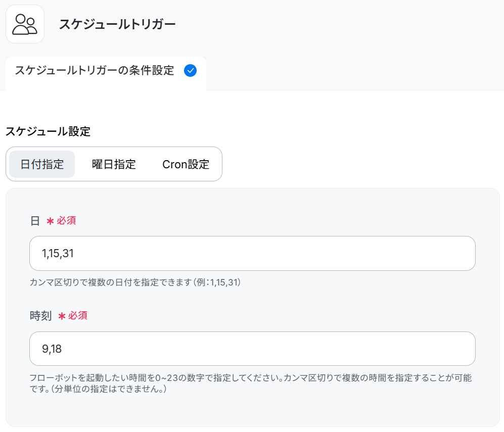The image size is (504, 432).
Task: Click the blue checkmark status icon
Action: click(191, 71)
